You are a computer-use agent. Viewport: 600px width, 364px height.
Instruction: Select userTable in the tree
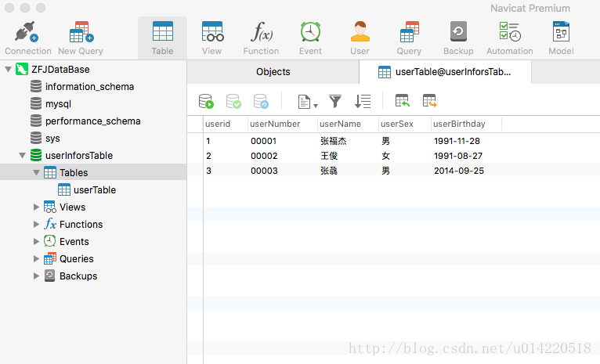[95, 190]
